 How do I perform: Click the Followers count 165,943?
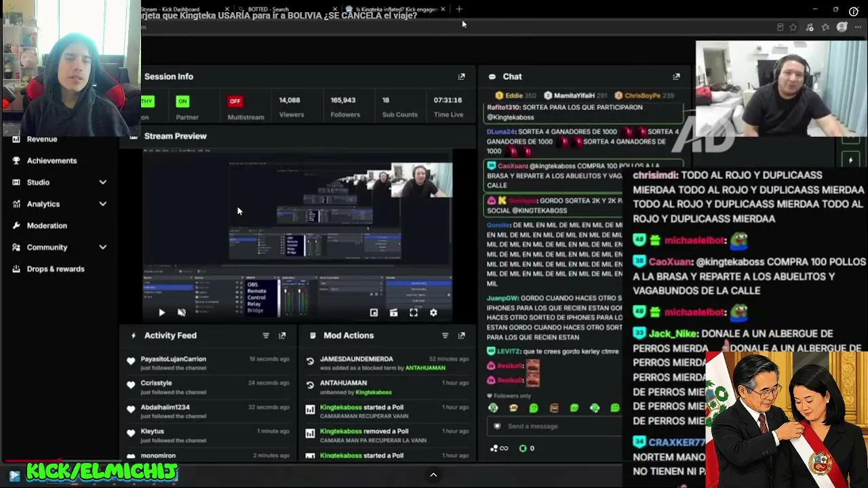click(343, 100)
